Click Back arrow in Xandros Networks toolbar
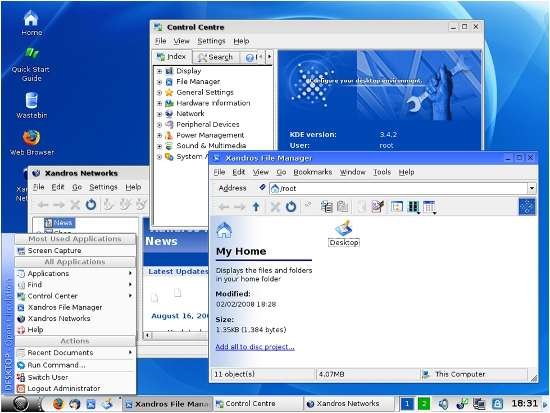 [43, 204]
